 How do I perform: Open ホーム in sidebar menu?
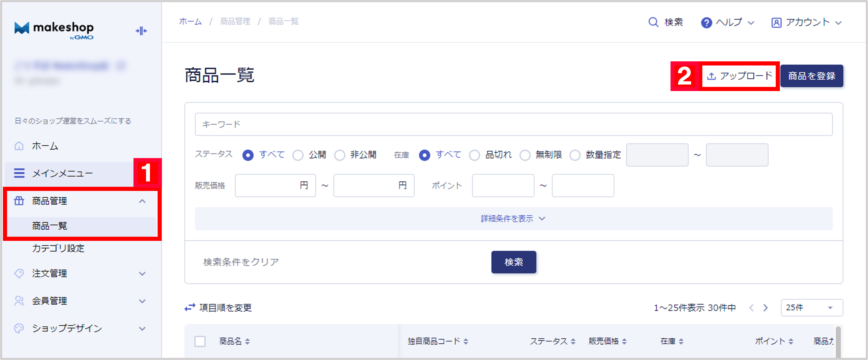click(45, 146)
